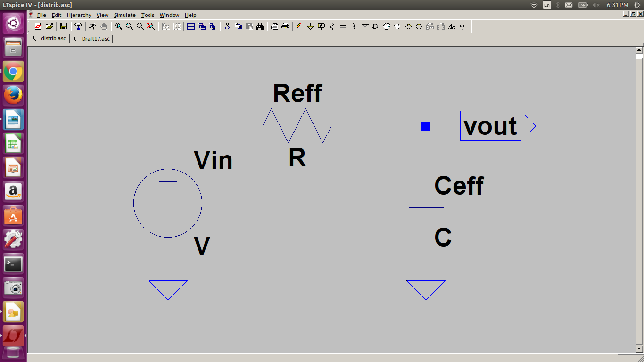The image size is (644, 362).
Task: Insert a SPICE directive with .op
Action: 462,26
